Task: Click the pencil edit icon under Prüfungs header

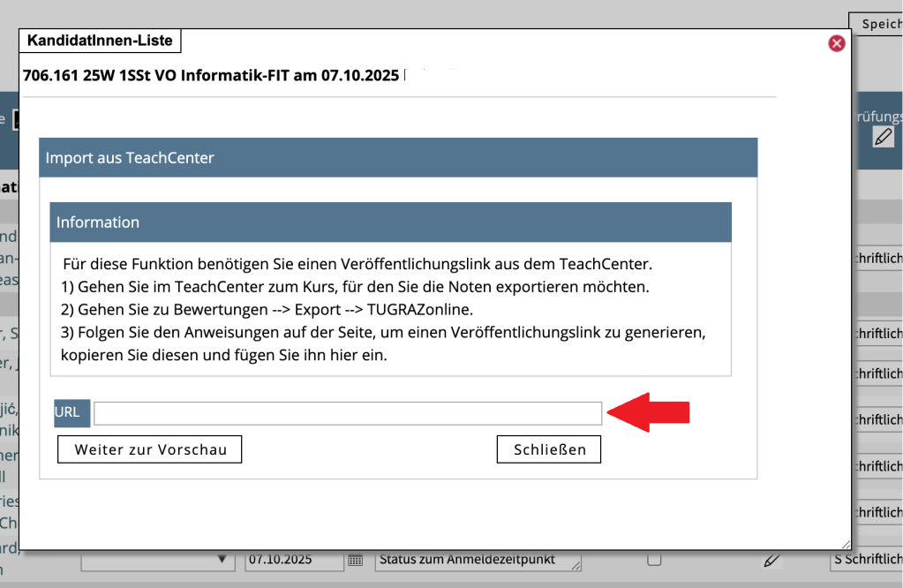Action: pos(883,137)
